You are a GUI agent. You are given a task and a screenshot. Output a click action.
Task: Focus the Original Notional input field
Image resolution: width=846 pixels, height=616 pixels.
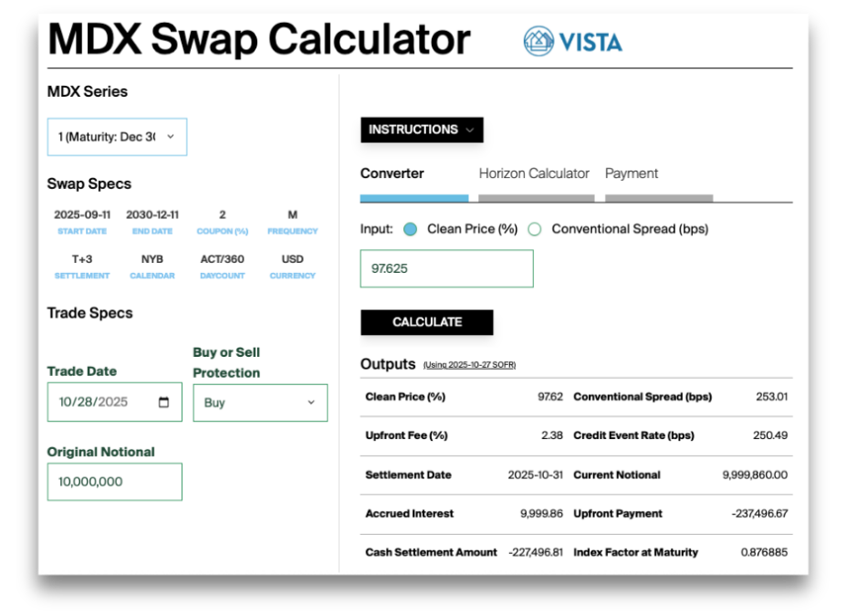(114, 482)
